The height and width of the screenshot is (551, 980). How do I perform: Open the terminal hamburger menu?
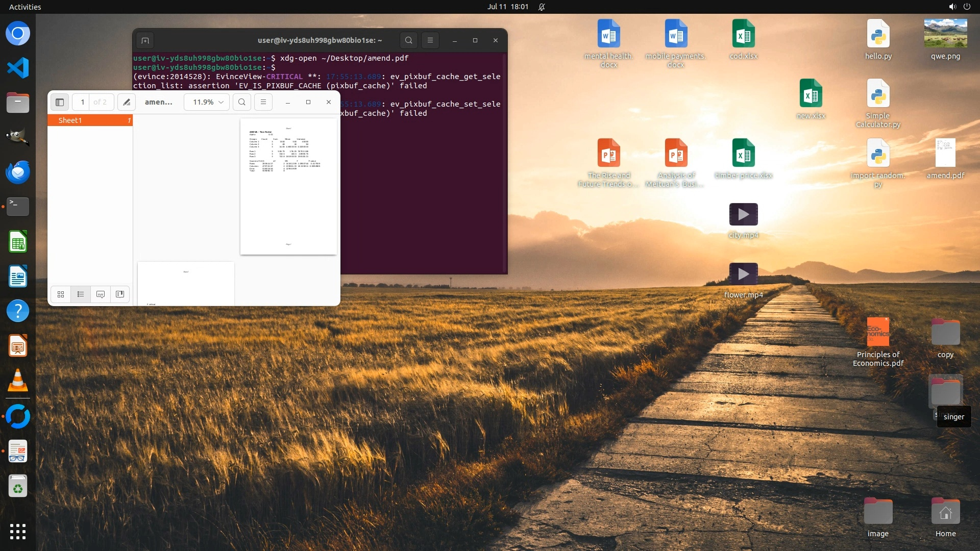[x=430, y=40]
